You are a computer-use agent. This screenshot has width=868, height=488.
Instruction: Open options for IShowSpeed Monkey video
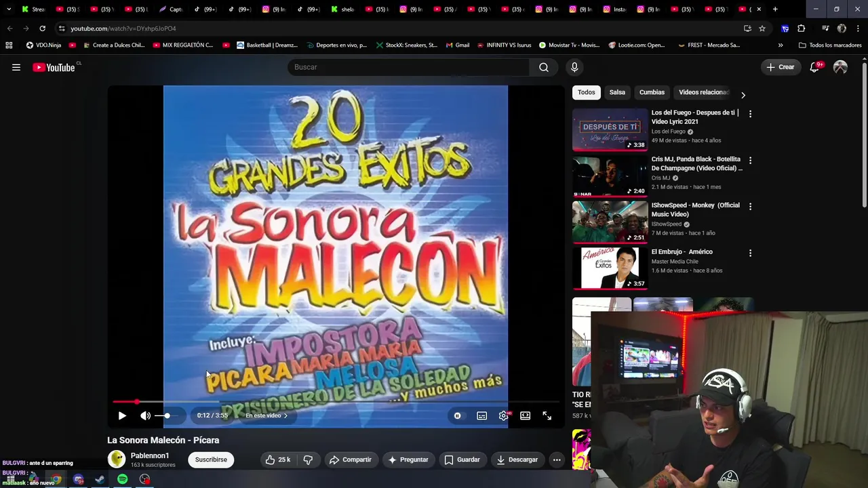pyautogui.click(x=750, y=207)
